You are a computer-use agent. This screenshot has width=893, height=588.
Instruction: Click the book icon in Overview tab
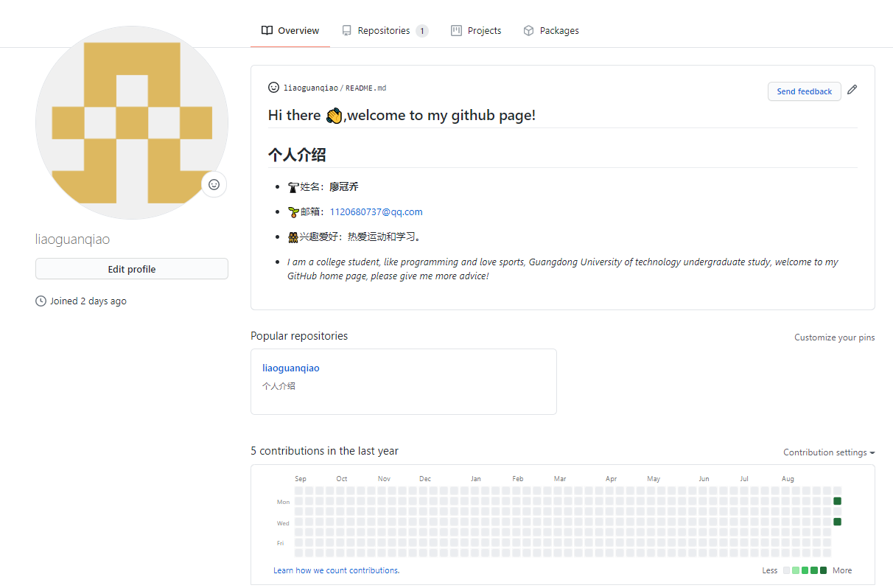coord(267,30)
